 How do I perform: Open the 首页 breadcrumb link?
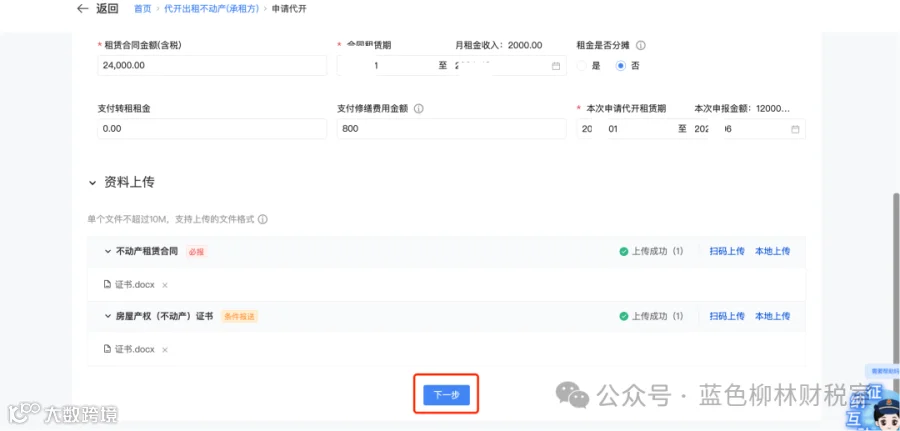click(142, 9)
